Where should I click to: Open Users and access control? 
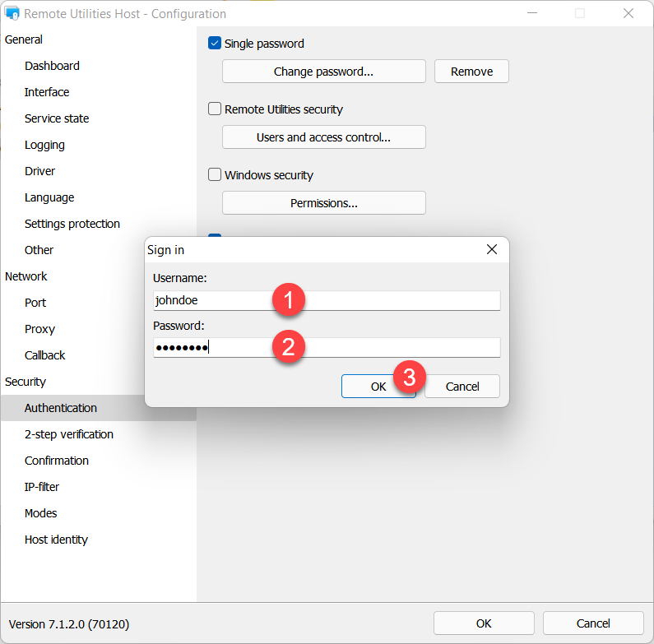click(x=323, y=137)
